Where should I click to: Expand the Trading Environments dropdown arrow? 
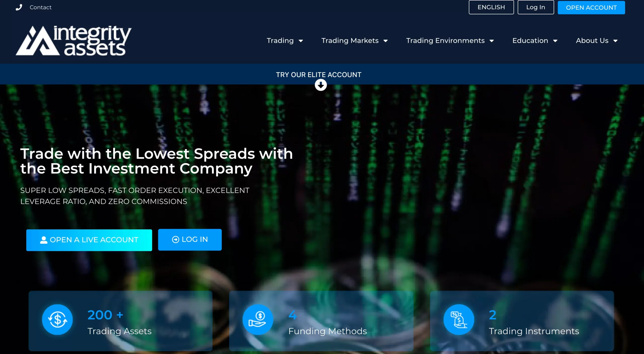[492, 41]
